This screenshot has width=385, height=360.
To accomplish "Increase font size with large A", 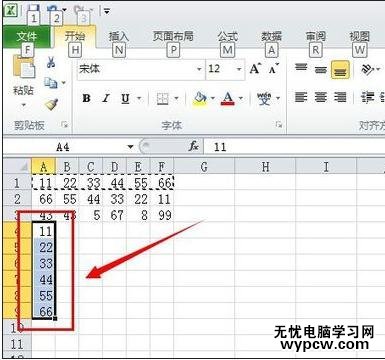I will (255, 69).
